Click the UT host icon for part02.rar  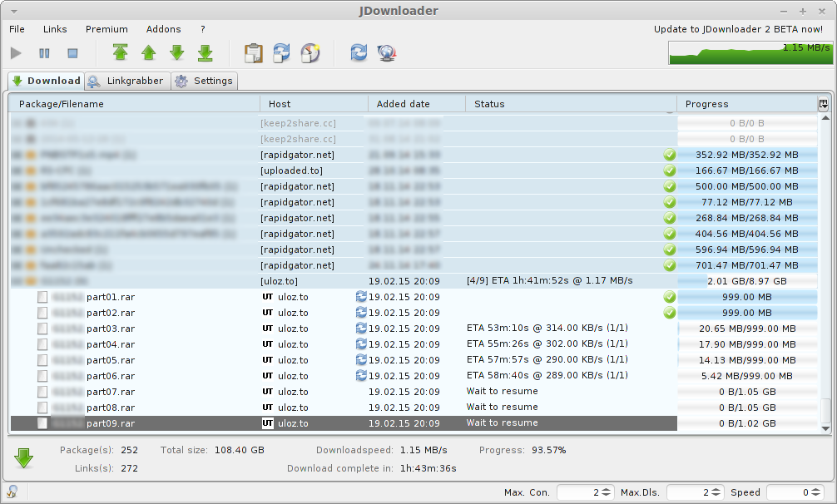click(x=267, y=313)
